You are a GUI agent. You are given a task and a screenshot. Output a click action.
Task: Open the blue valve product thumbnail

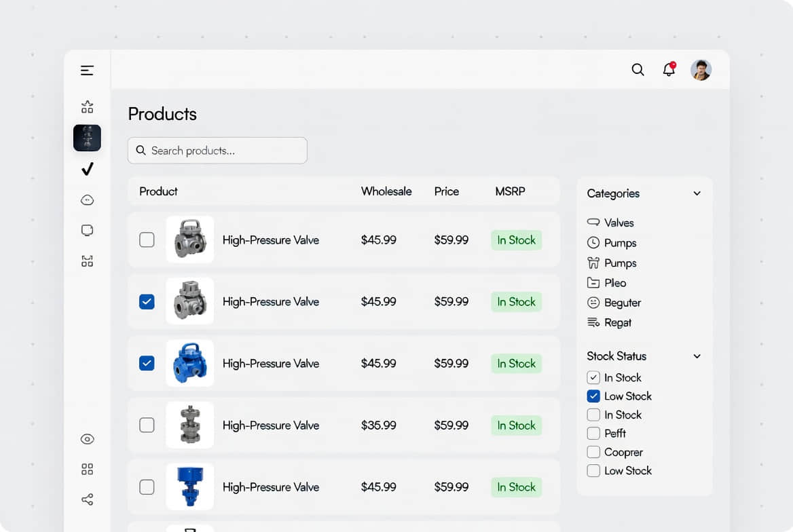tap(189, 363)
